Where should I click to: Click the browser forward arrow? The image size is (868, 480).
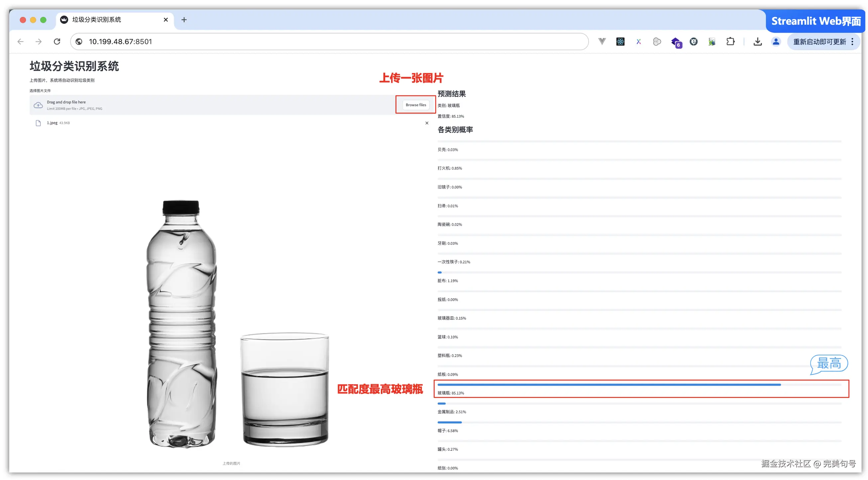coord(39,42)
